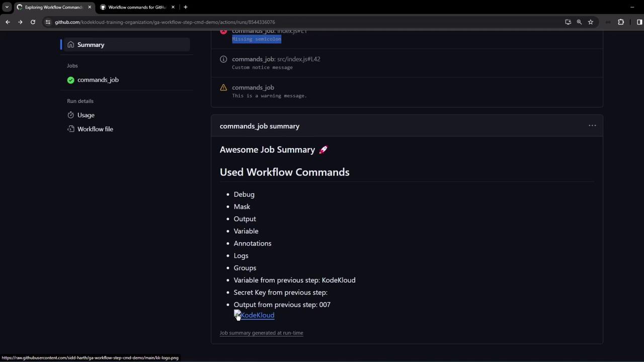
Task: Open the tab search dropdown arrow
Action: coord(7,7)
